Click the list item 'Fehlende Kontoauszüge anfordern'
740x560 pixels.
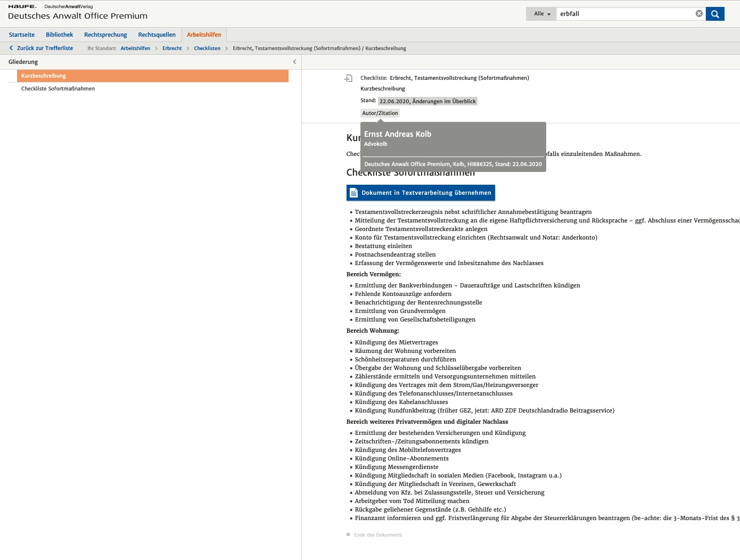coord(403,294)
